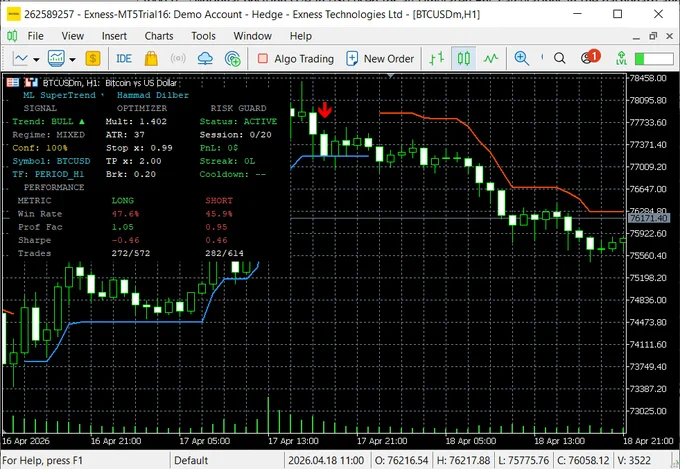The height and width of the screenshot is (469, 680).
Task: Click the ML SuperTrend indicator label
Action: point(59,95)
